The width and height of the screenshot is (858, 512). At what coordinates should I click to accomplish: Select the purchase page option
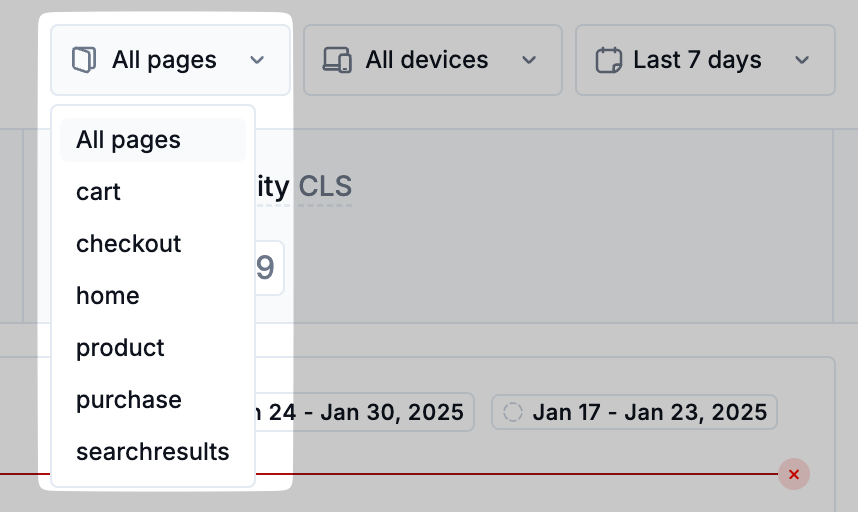(129, 400)
